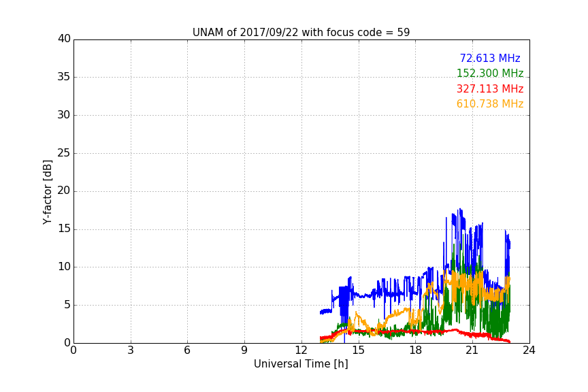588x392 pixels.
Task: Click the x-axis tick label '12'
Action: click(301, 350)
